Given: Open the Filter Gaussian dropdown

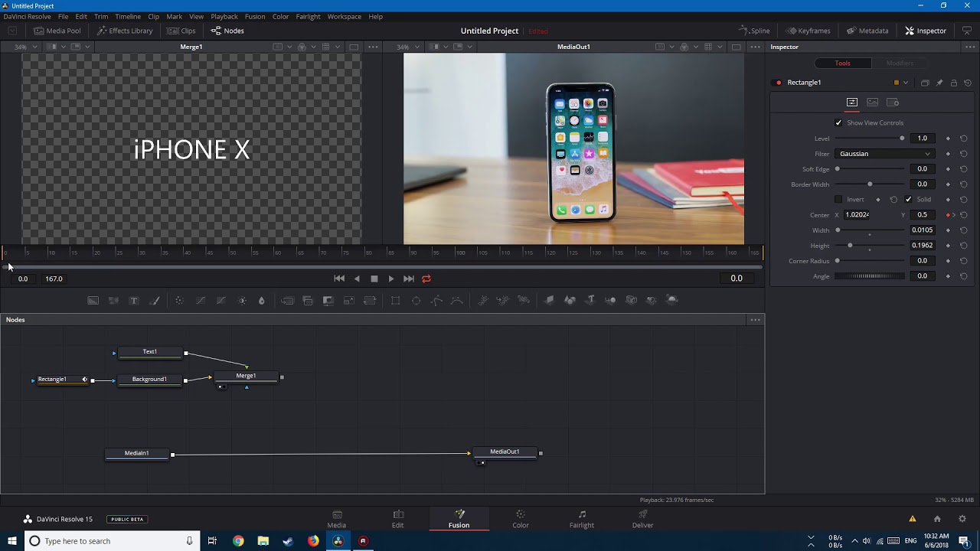Looking at the screenshot, I should (885, 154).
